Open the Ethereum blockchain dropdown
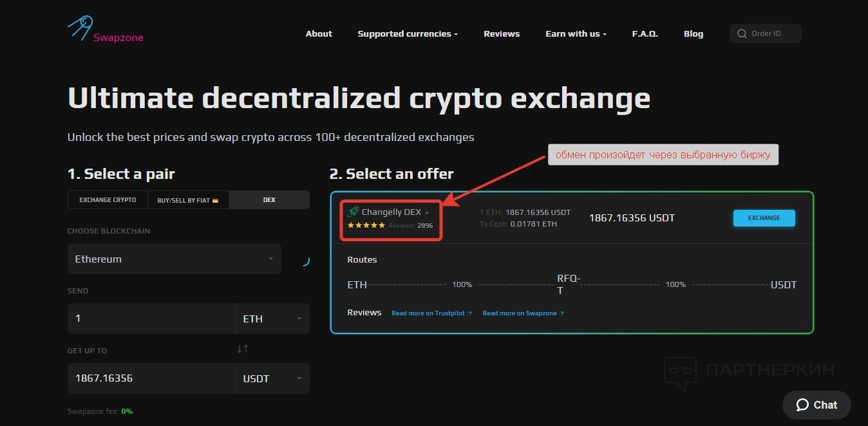 point(175,259)
